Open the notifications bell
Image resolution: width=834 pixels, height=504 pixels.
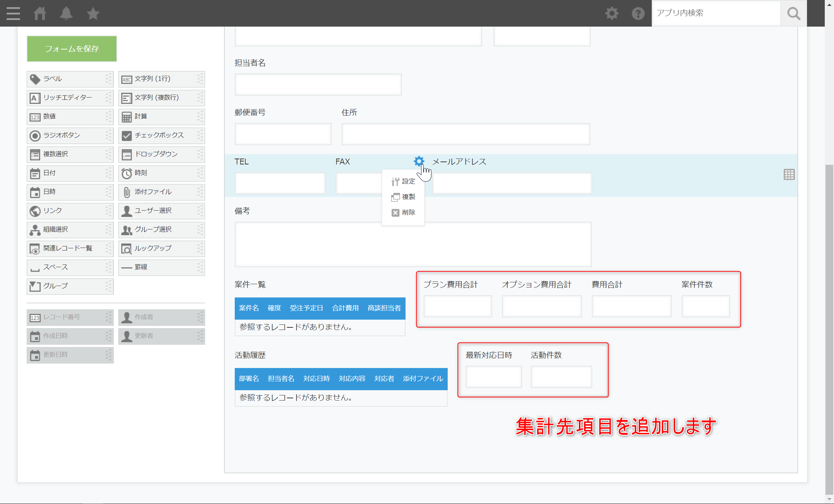coord(66,13)
